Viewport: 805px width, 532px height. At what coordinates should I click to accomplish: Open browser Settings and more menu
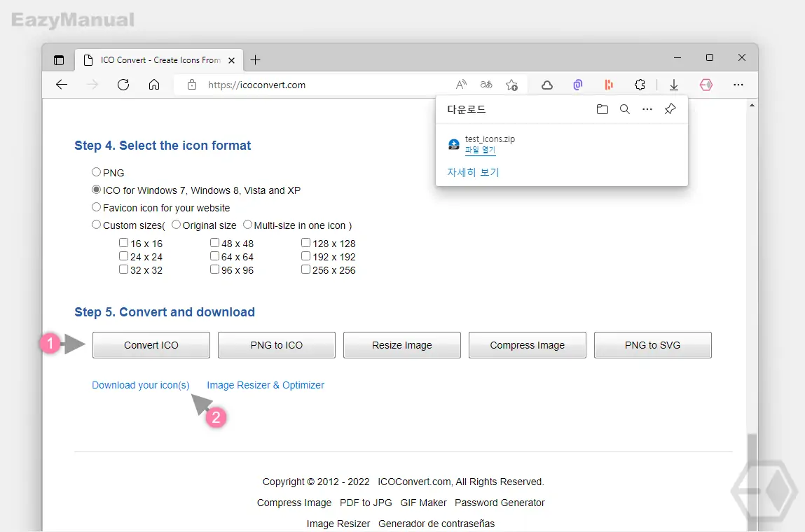click(x=738, y=85)
